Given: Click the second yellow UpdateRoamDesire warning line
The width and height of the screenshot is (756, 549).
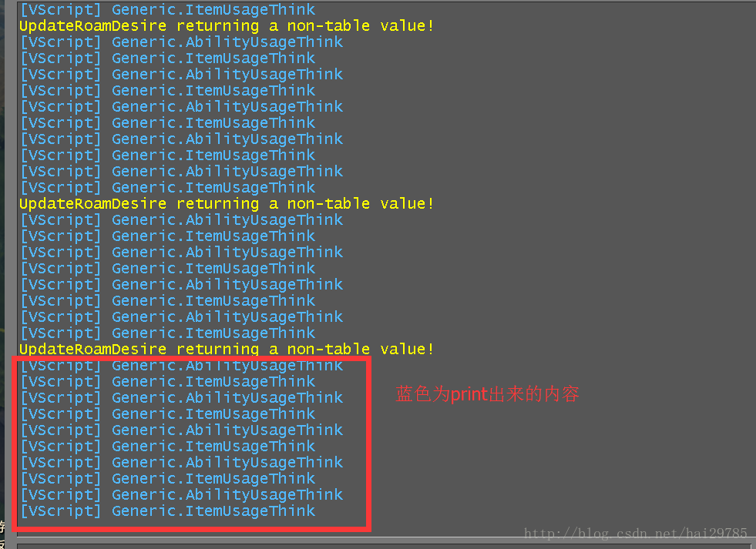Looking at the screenshot, I should [x=226, y=204].
